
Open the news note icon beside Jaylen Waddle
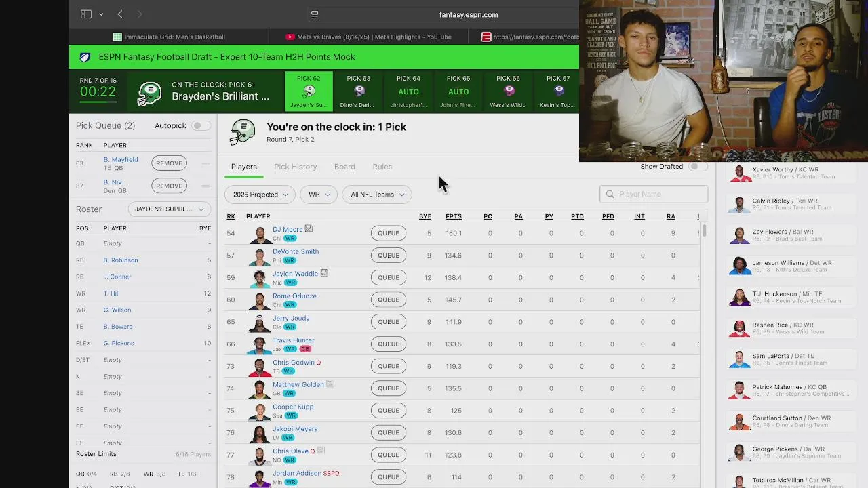tap(324, 273)
